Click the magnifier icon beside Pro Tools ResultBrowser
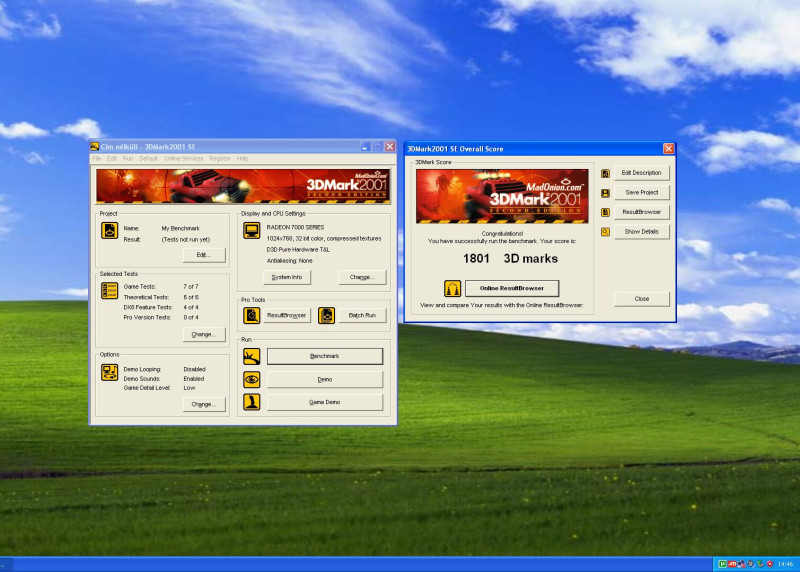The height and width of the screenshot is (572, 800). click(x=252, y=316)
